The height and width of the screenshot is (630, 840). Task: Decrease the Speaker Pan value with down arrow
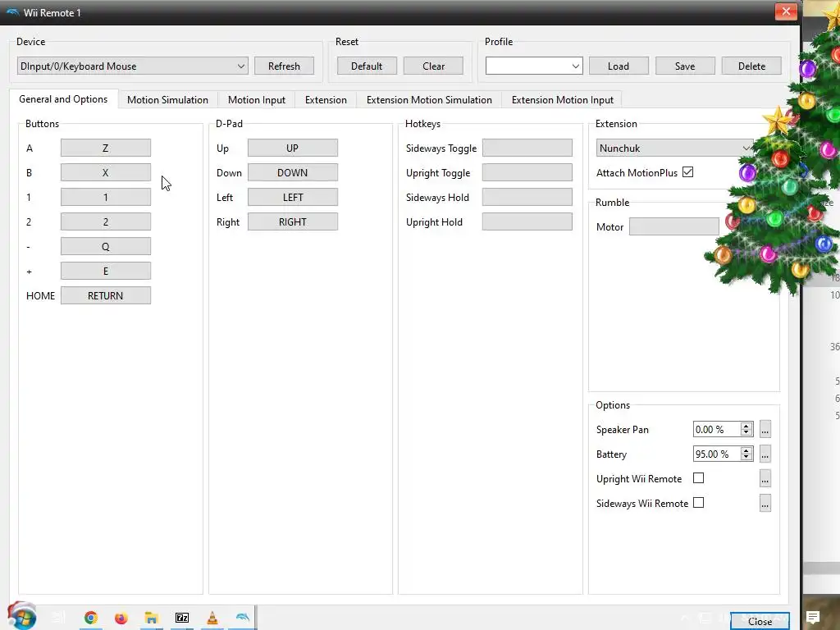coord(746,432)
